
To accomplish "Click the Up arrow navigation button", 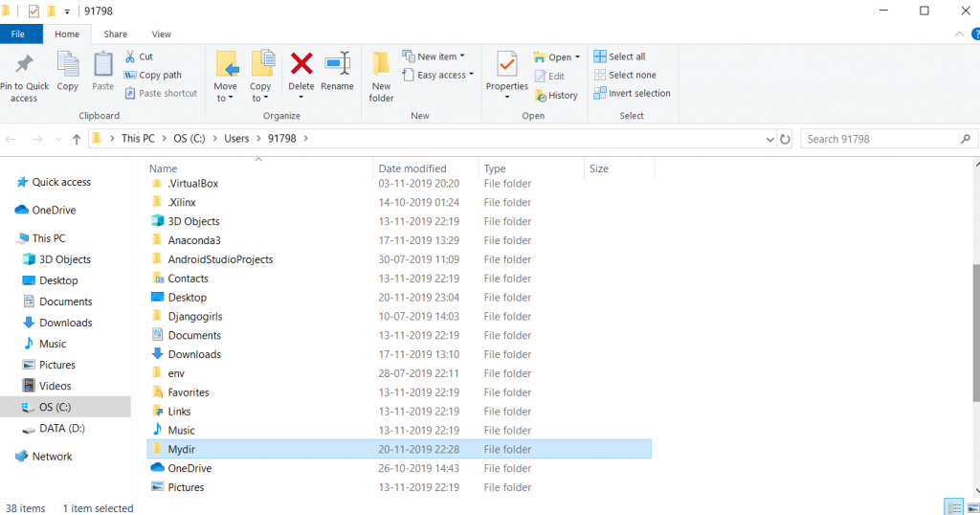I will point(77,139).
